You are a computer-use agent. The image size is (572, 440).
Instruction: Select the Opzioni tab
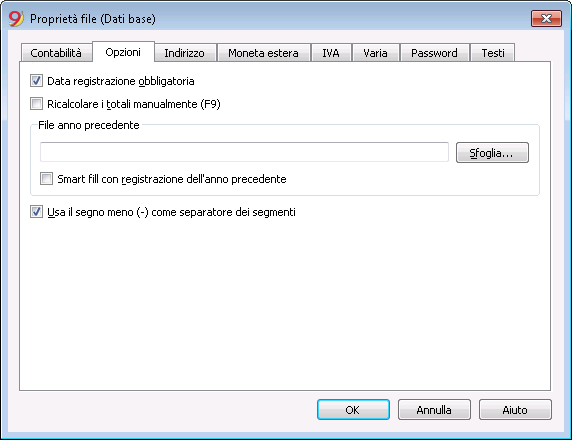pos(123,52)
